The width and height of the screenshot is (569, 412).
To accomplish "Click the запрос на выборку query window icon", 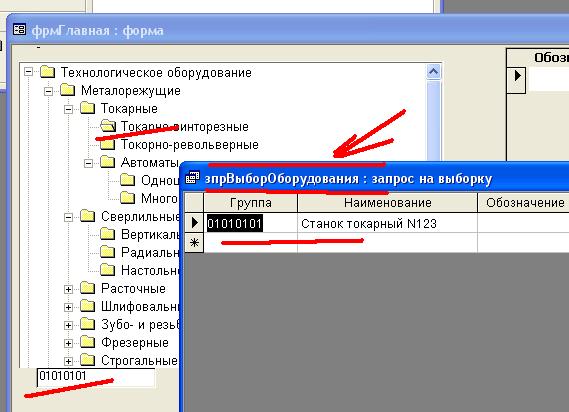I will pos(192,178).
